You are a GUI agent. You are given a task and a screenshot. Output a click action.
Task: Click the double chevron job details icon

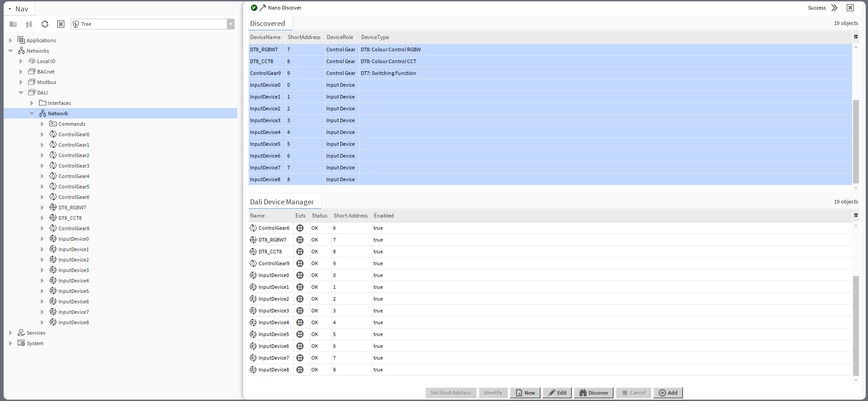[x=834, y=8]
